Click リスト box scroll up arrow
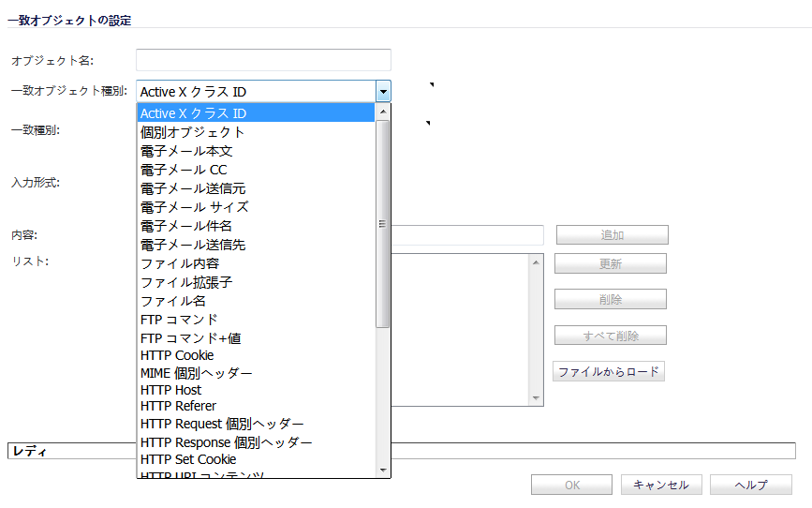Viewport: 812px width, 508px height. (536, 262)
